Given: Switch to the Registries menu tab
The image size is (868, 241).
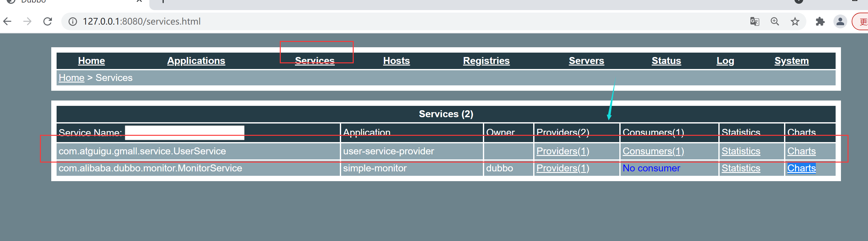Looking at the screenshot, I should click(486, 61).
